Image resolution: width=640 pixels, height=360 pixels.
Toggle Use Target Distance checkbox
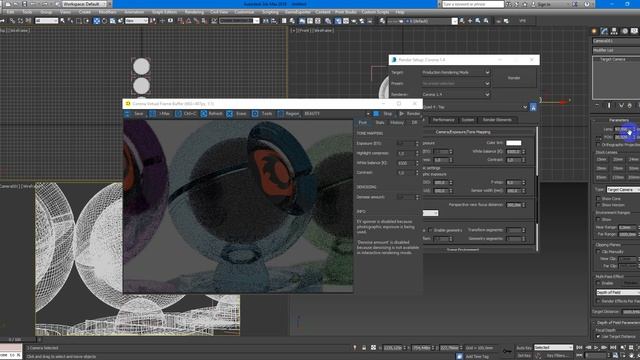click(598, 337)
